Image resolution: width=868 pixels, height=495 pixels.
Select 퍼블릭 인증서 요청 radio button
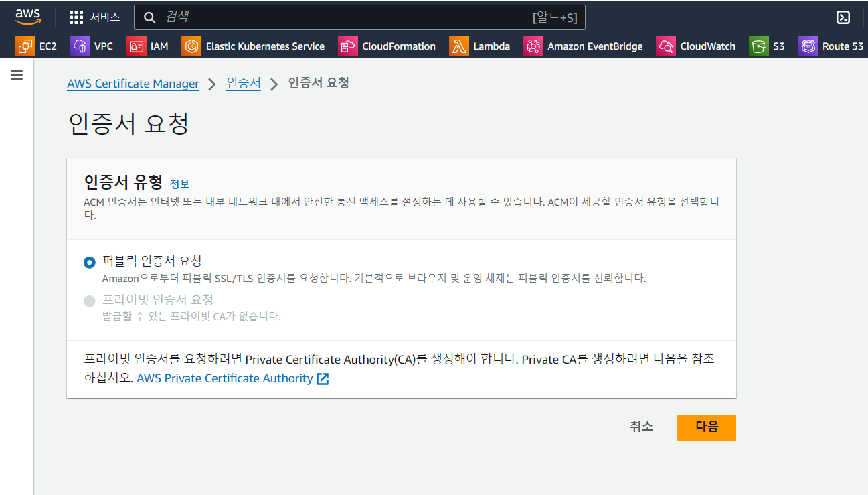90,262
